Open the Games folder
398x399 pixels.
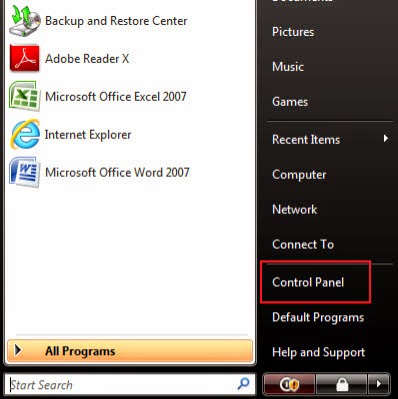tap(290, 102)
